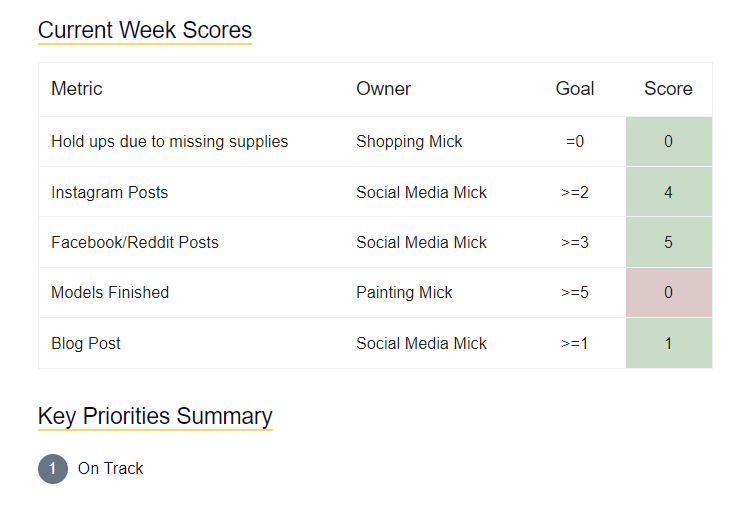Open the Blog Post metric row
Image resolution: width=752 pixels, height=510 pixels.
coord(86,343)
